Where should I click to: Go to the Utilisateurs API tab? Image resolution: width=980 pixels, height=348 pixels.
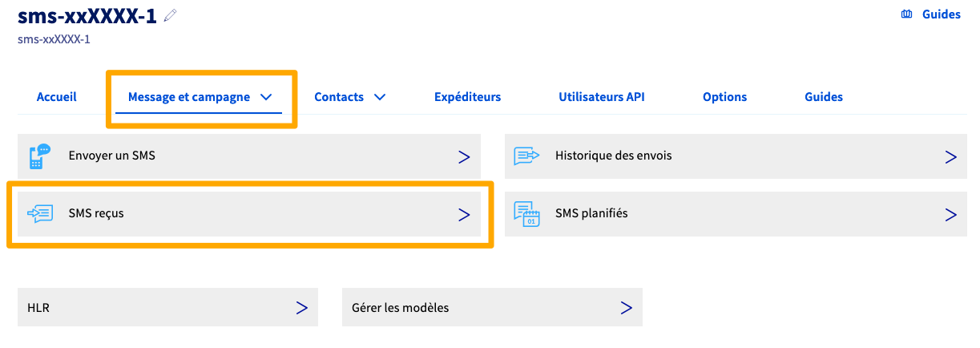[601, 97]
